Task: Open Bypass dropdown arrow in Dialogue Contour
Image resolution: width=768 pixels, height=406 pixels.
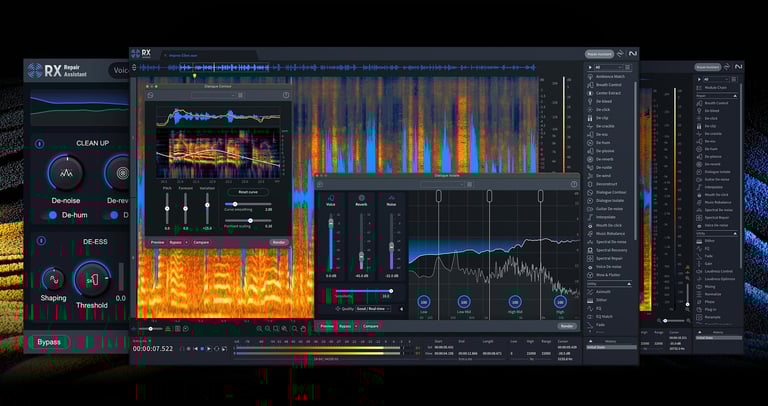Action: pyautogui.click(x=186, y=242)
